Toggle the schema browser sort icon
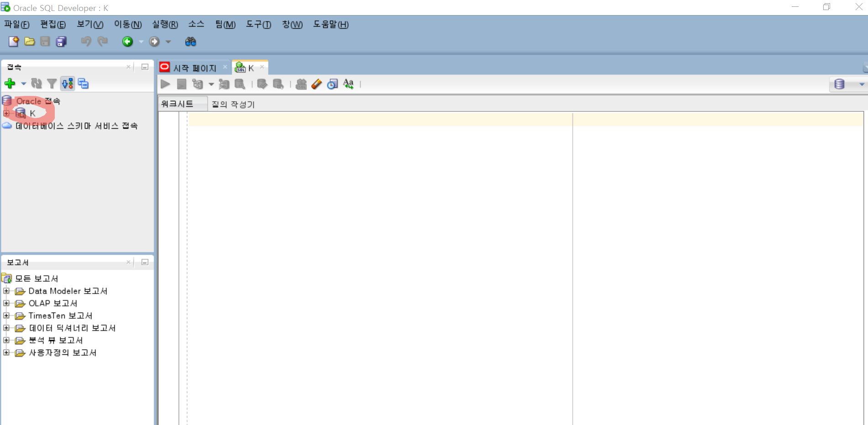This screenshot has width=868, height=425. [x=68, y=84]
